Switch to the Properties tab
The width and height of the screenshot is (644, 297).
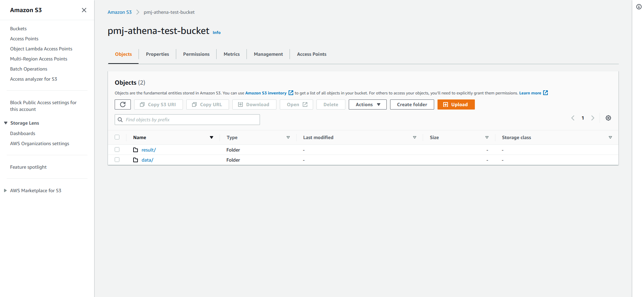click(157, 54)
